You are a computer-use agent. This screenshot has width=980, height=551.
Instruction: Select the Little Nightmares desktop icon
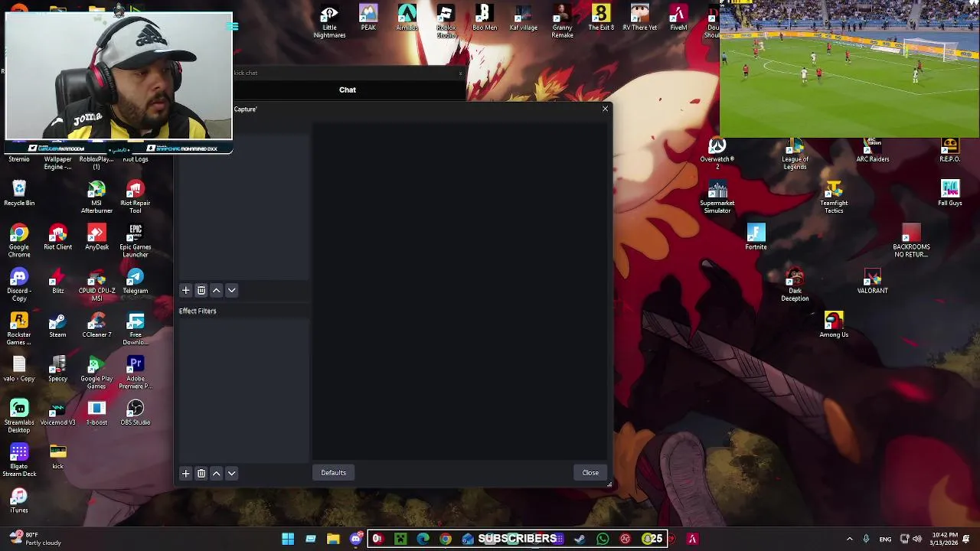coord(329,21)
